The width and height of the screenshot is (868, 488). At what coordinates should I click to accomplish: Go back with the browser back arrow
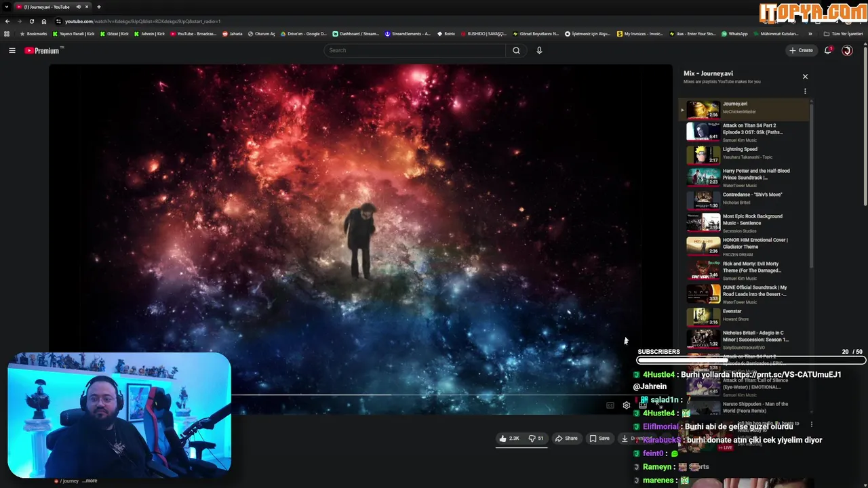pyautogui.click(x=7, y=21)
